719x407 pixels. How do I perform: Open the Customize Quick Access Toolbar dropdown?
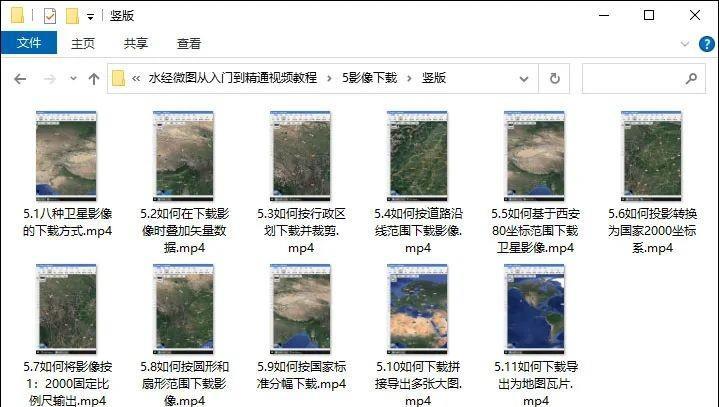pos(91,17)
